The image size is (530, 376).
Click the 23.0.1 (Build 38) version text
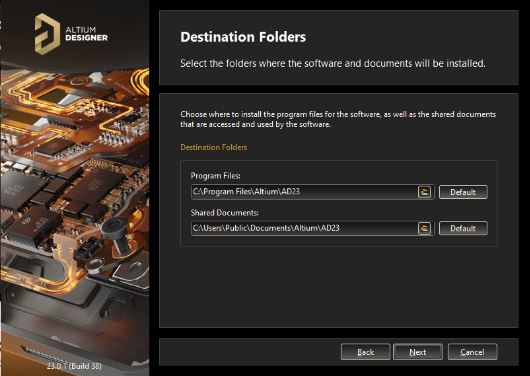[x=74, y=366]
